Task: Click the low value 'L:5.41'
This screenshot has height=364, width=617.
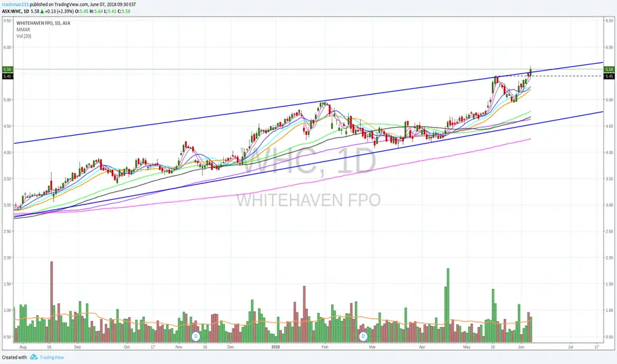Action: 110,11
